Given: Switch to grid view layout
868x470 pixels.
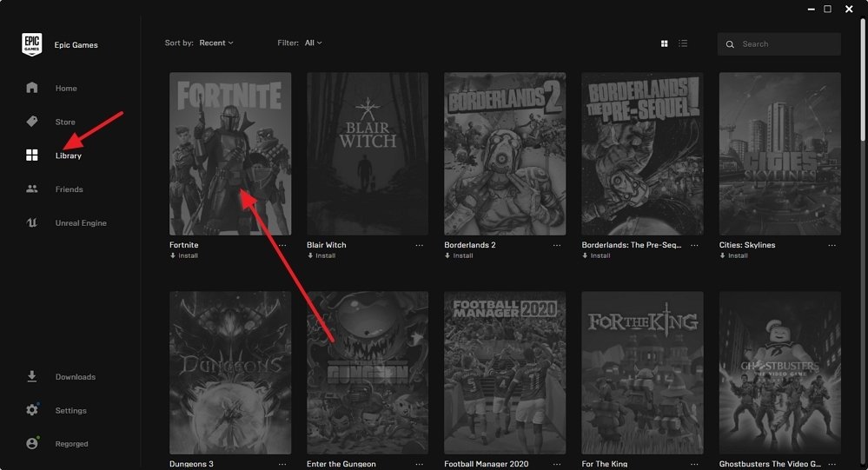Looking at the screenshot, I should pyautogui.click(x=665, y=43).
